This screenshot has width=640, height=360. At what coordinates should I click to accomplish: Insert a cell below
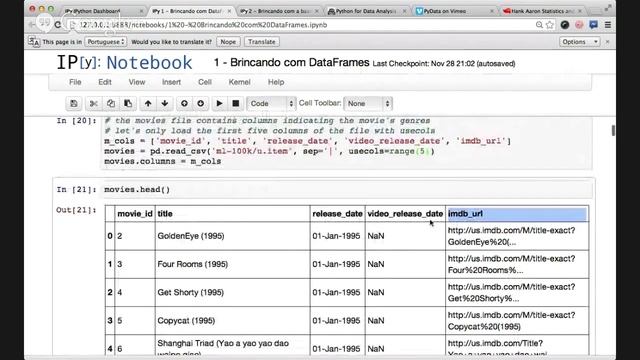tap(200, 104)
